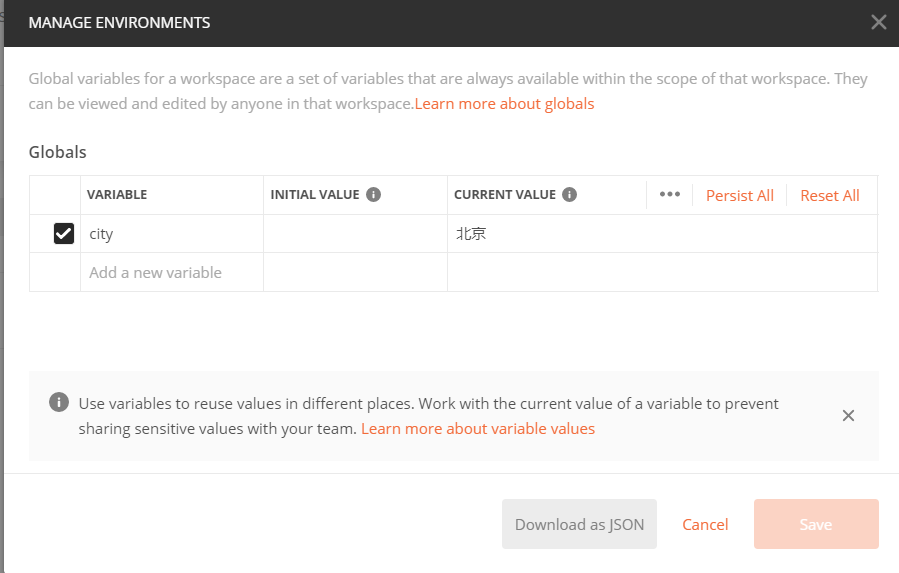Click Persist All
Image resolution: width=899 pixels, height=573 pixels.
(740, 195)
